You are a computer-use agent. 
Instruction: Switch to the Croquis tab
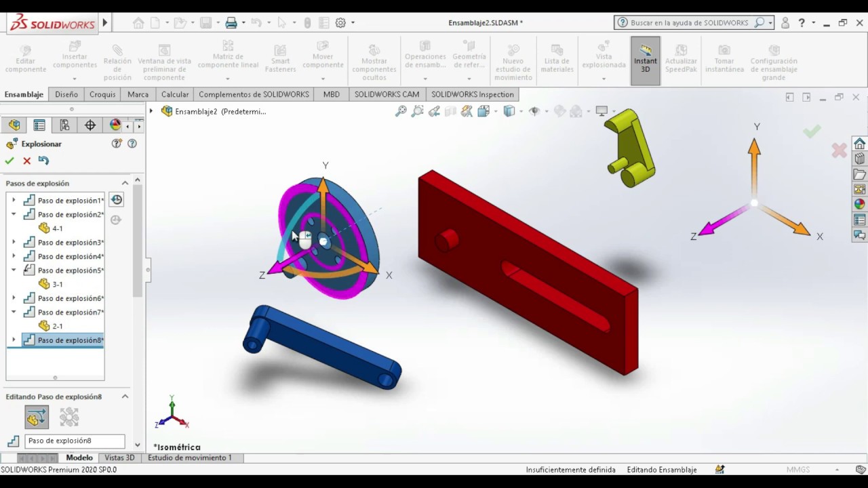(102, 94)
